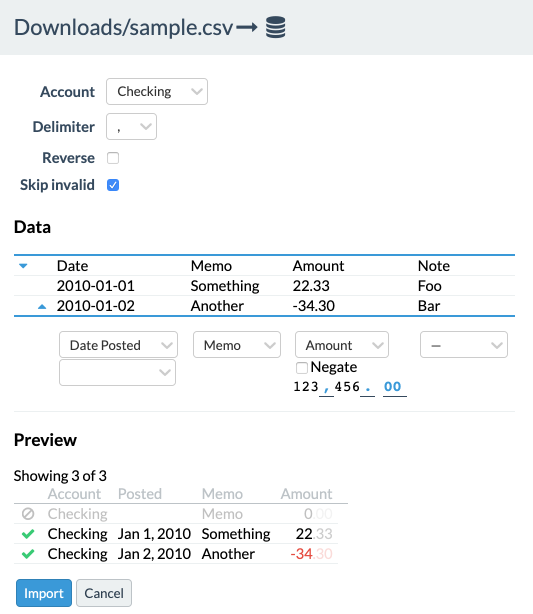Click Jan 1, 2010 in Preview

click(x=154, y=534)
